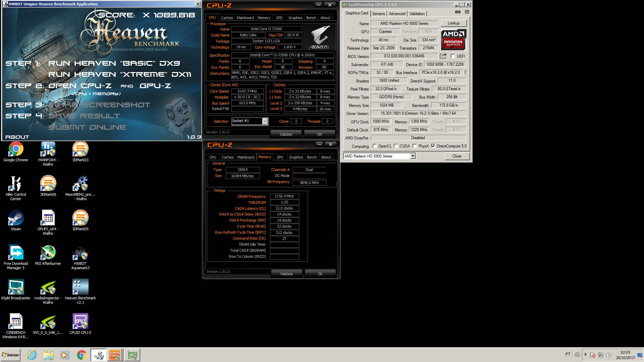Open Steam desktop icon

[x=16, y=221]
